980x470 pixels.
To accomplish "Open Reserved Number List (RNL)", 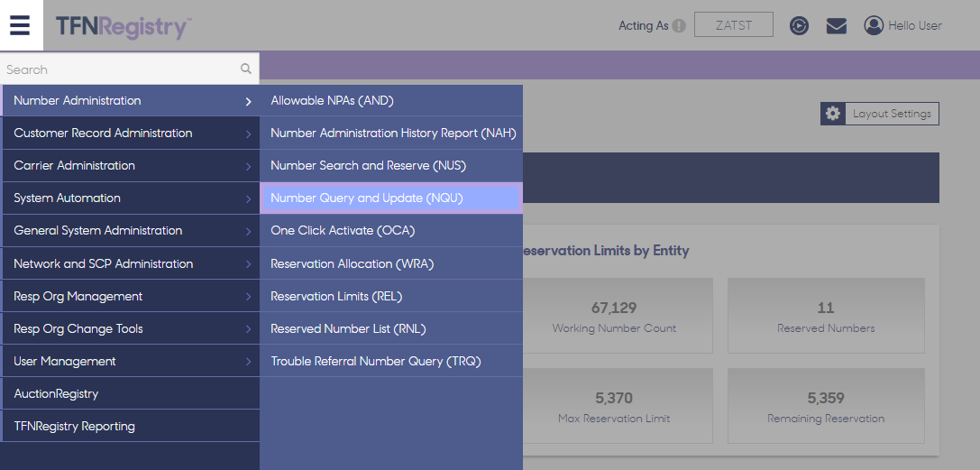I will pos(391,328).
